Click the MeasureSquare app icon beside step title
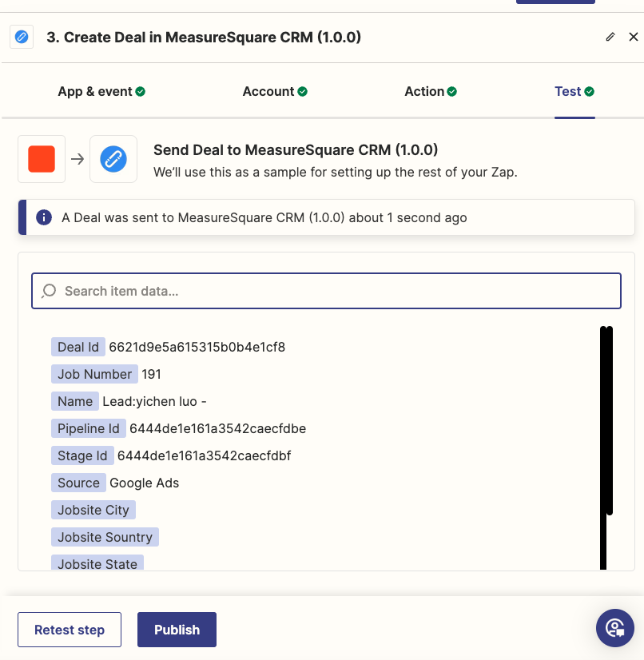The width and height of the screenshot is (644, 660). click(x=22, y=37)
